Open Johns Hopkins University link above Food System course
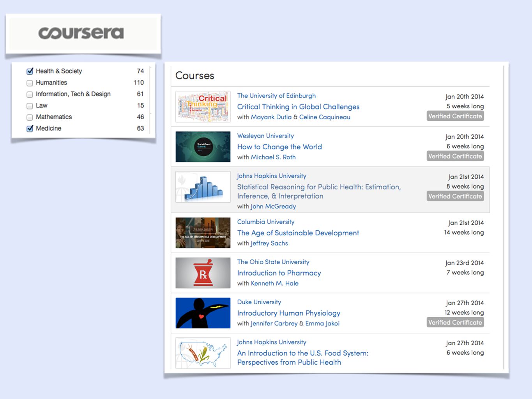Viewport: 532px width, 399px height. coord(272,342)
